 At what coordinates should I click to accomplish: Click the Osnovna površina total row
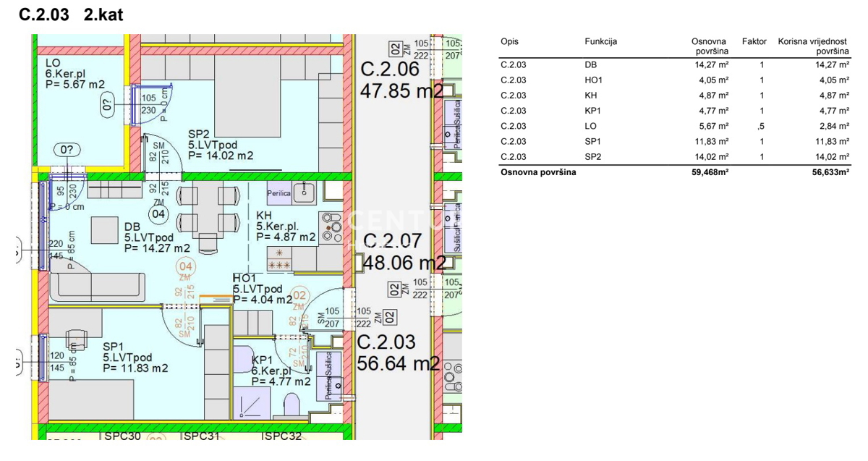tap(673, 172)
